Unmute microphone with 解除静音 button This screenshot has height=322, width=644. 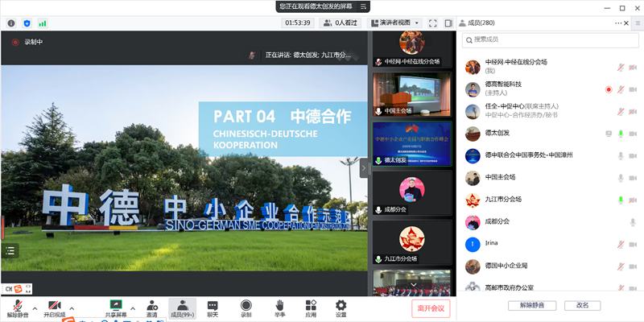[x=18, y=309]
